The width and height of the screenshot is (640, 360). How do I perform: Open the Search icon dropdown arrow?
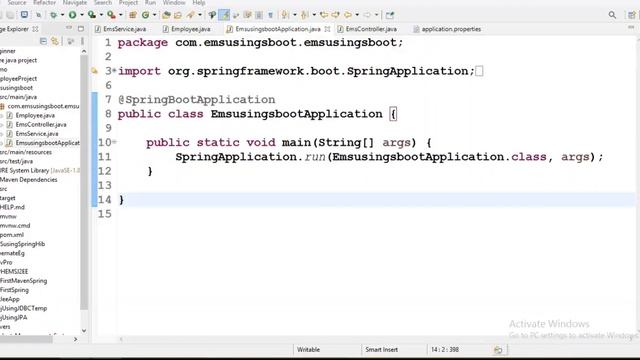point(200,15)
